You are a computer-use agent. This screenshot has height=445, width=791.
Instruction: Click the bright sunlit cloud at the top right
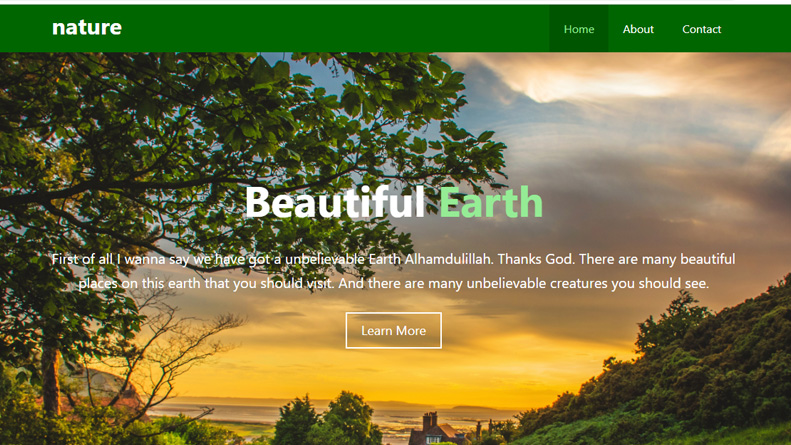coord(595,83)
